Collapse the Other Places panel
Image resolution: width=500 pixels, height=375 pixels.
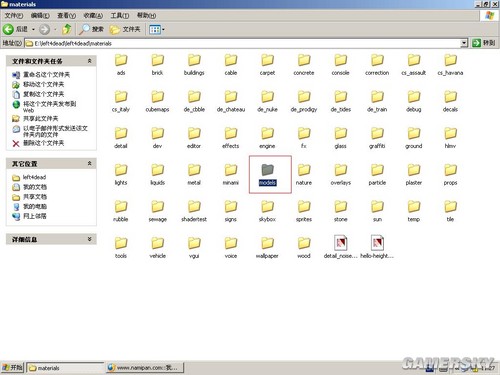89,163
